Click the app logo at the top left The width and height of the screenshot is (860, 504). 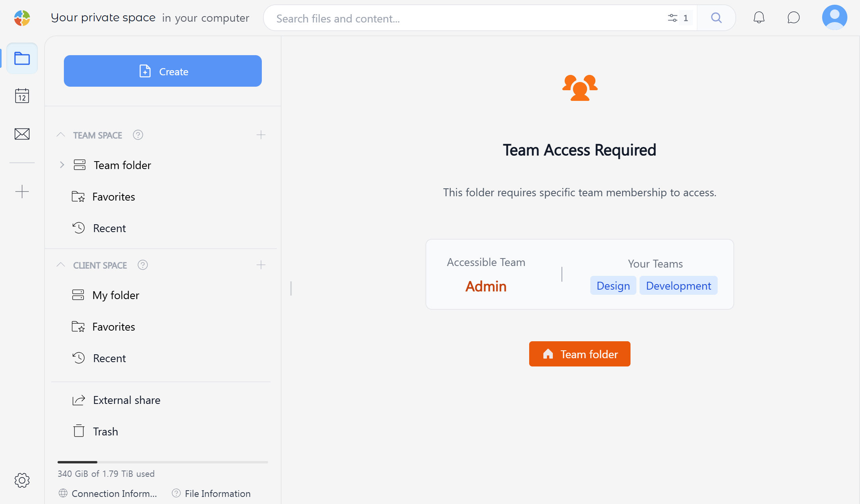click(22, 18)
